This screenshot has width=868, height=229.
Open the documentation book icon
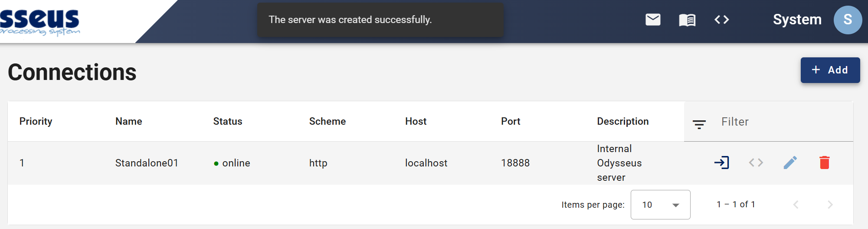(687, 20)
